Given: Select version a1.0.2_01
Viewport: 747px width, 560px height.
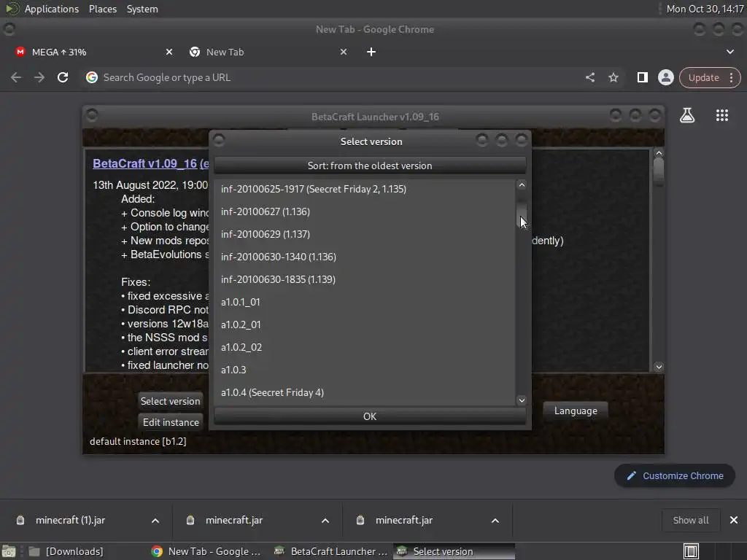Looking at the screenshot, I should click(365, 324).
